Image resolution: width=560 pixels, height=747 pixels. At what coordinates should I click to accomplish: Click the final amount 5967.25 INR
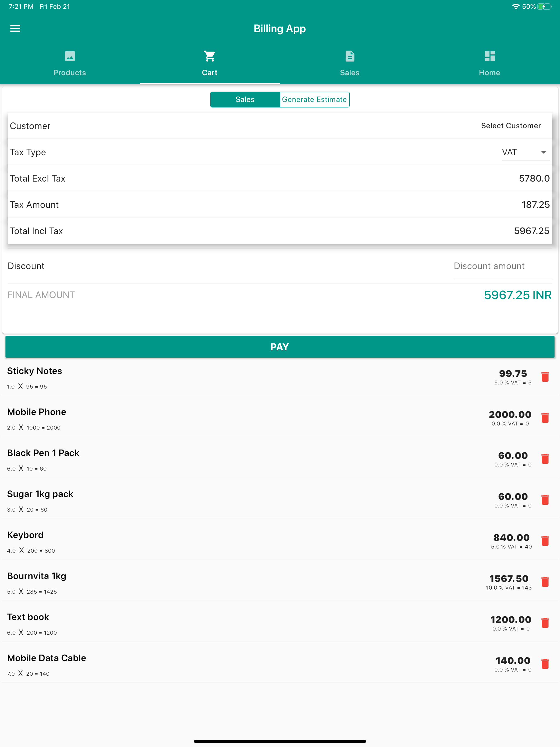[x=518, y=295]
